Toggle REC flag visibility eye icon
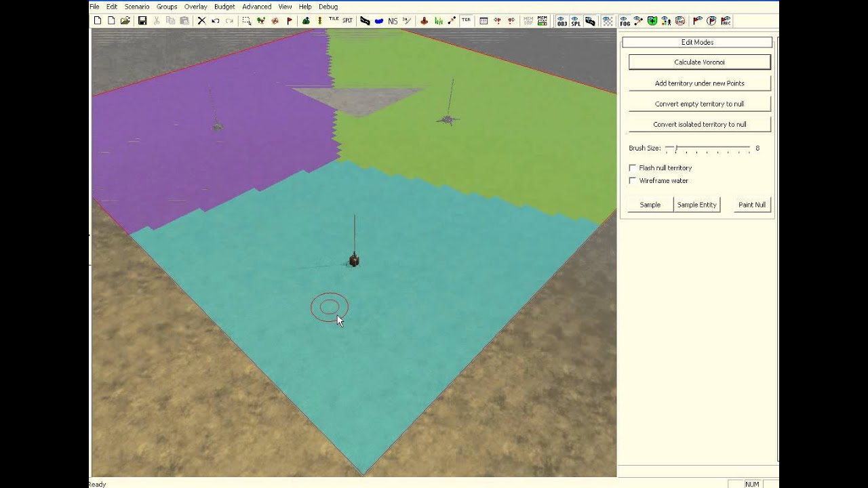The width and height of the screenshot is (868, 488). tap(726, 21)
